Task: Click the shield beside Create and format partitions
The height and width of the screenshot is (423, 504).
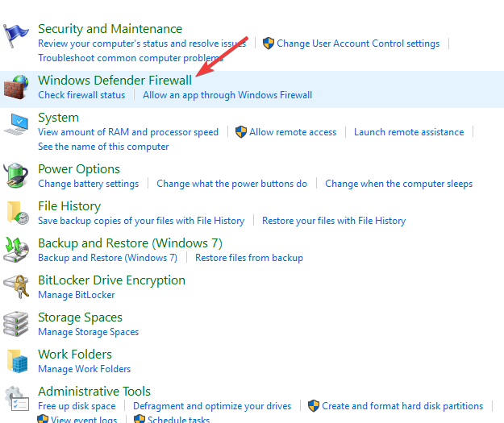Action: pyautogui.click(x=314, y=405)
